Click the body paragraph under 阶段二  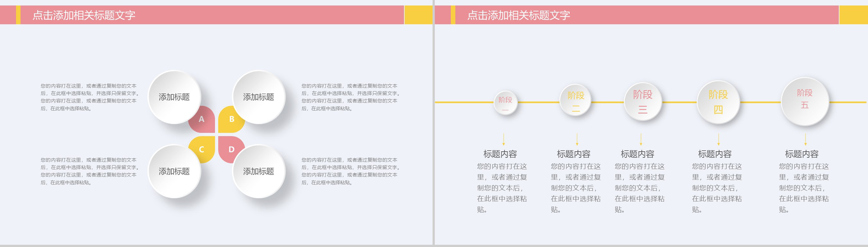pos(576,188)
